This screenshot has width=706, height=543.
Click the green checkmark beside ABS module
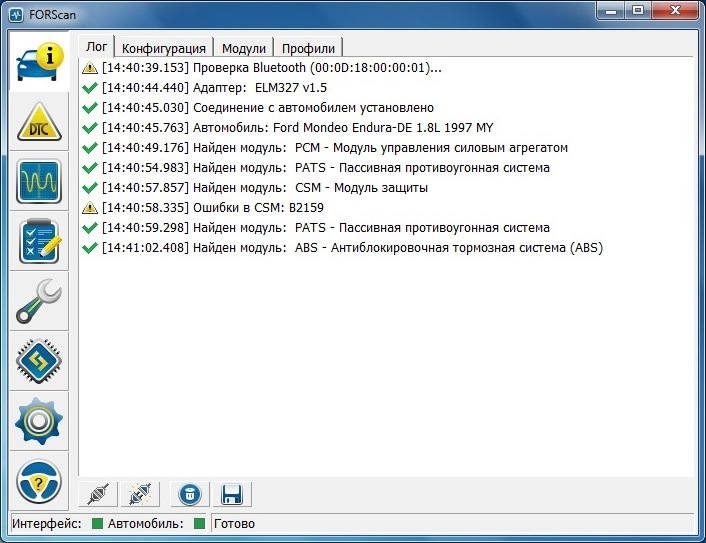[x=90, y=248]
